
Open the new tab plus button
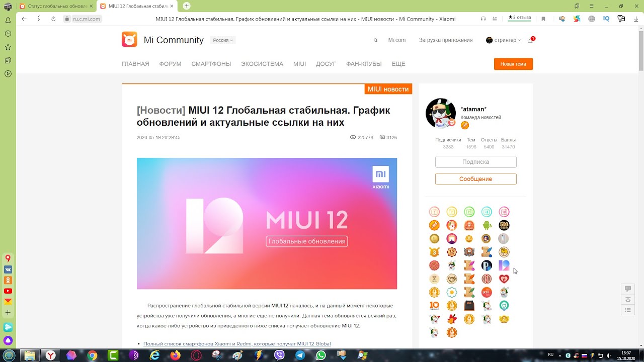(187, 6)
